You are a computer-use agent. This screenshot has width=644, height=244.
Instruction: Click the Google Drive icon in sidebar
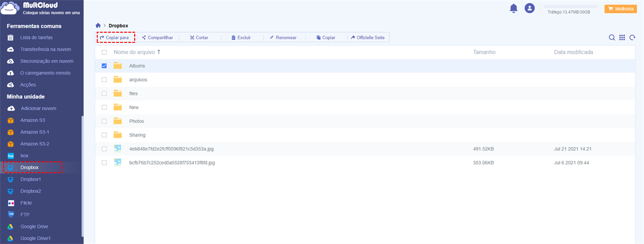click(10, 227)
